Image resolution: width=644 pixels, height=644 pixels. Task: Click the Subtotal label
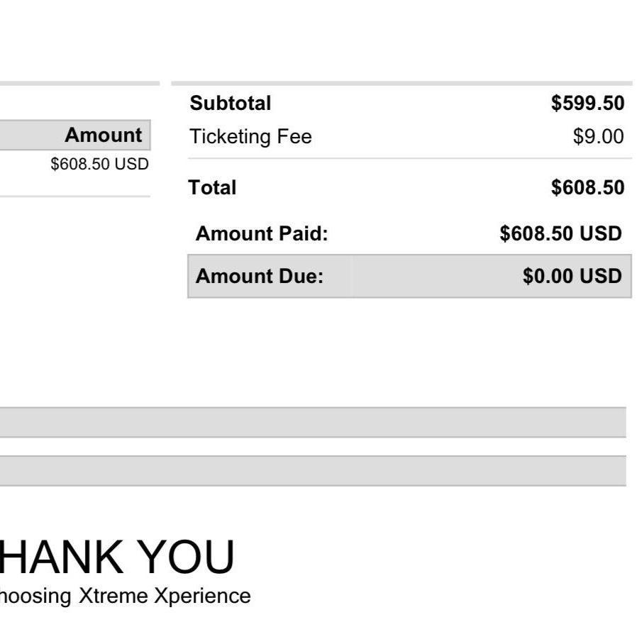click(230, 103)
